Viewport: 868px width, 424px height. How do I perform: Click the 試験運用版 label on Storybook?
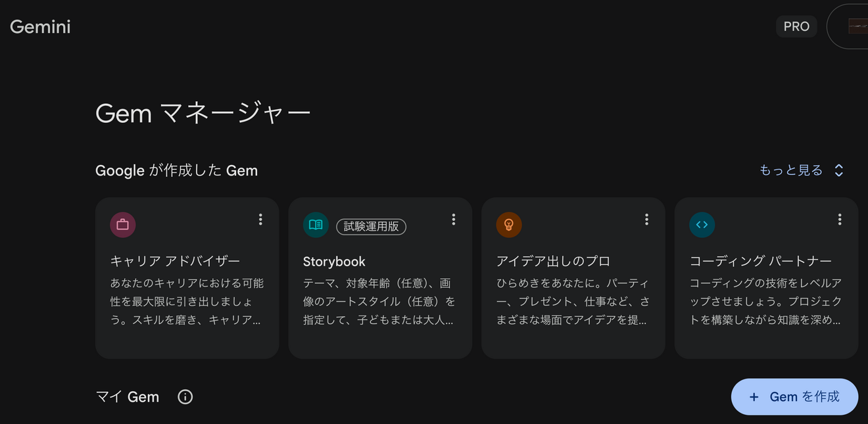[x=371, y=226]
